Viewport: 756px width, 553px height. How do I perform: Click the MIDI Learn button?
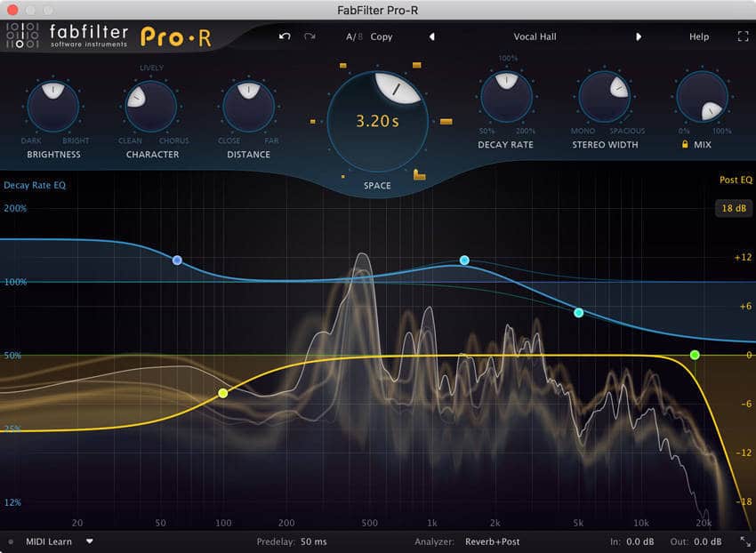click(x=48, y=541)
